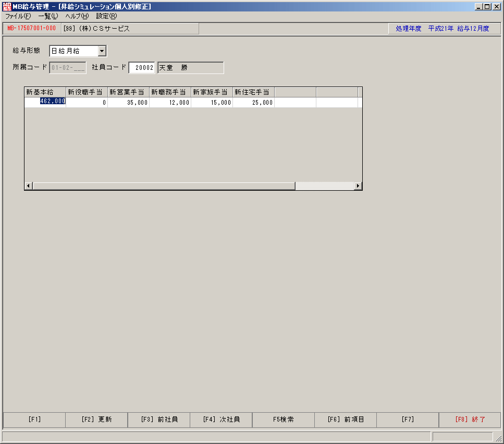Click the [F1] function button

(34, 420)
